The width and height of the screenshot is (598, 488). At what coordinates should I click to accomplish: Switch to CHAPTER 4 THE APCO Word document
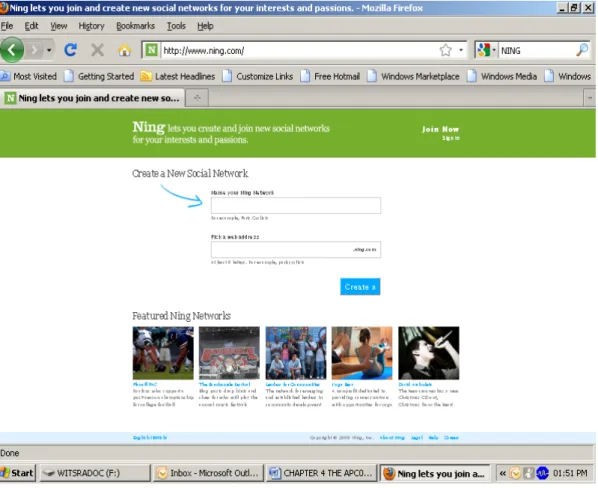(x=322, y=473)
